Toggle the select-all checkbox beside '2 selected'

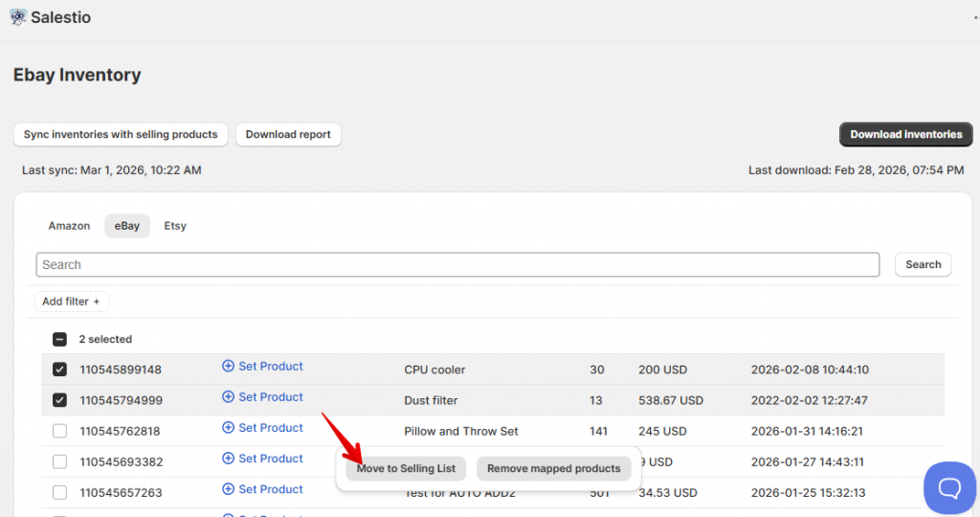(x=59, y=339)
